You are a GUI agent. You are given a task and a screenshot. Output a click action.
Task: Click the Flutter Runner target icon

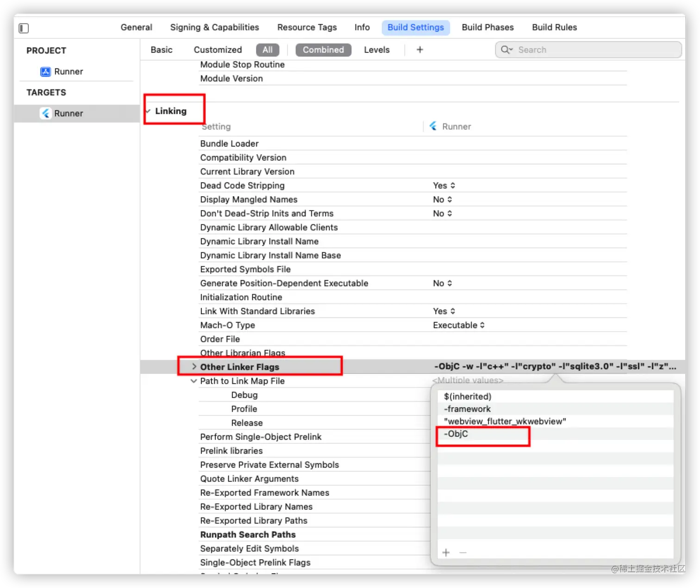45,113
